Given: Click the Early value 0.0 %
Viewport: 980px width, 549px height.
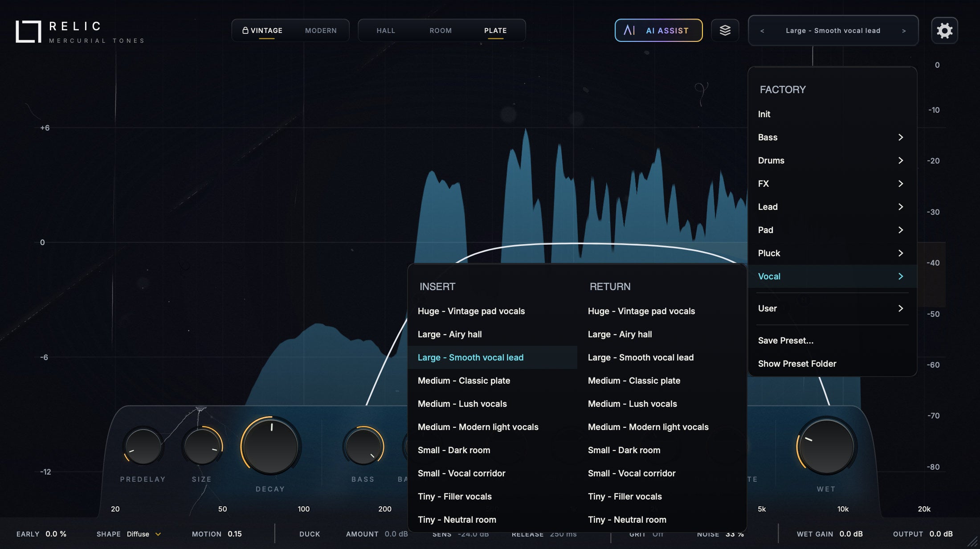Looking at the screenshot, I should coord(56,534).
